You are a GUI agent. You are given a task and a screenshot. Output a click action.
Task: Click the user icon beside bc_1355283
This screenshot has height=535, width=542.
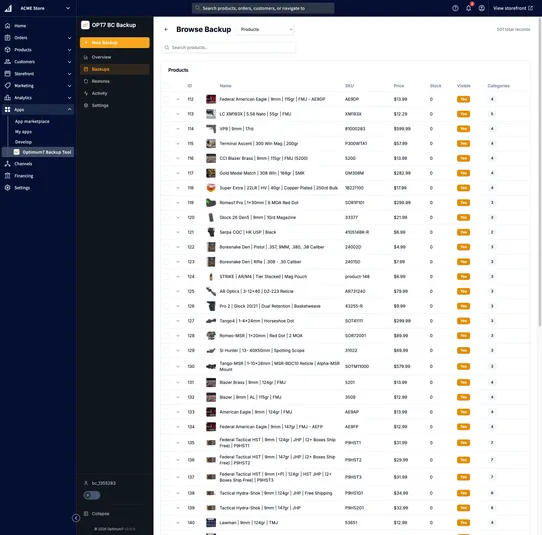[x=86, y=483]
